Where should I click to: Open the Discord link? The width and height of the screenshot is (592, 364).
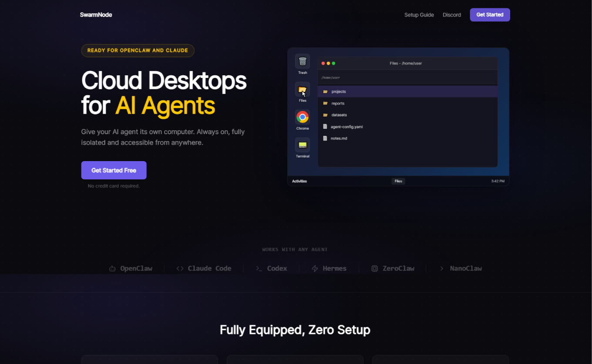452,15
